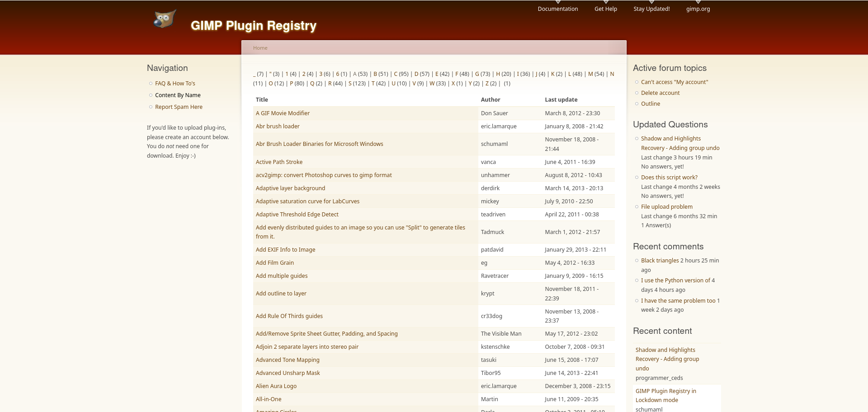Open the Delete account forum topic
This screenshot has width=868, height=412.
pos(660,93)
